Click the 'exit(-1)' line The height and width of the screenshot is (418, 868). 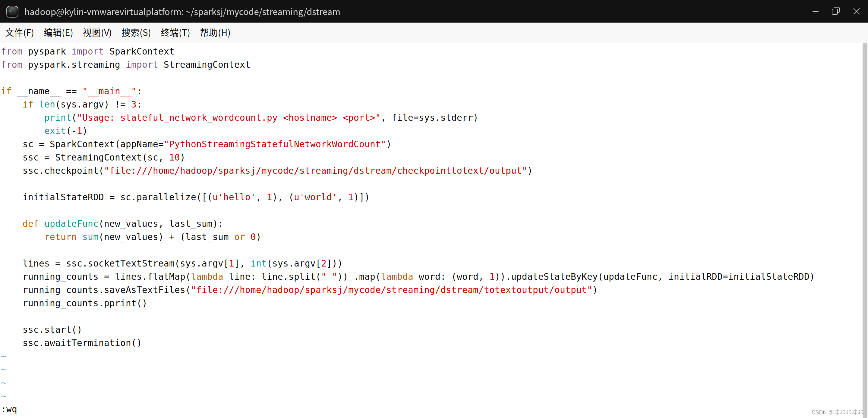(x=66, y=131)
